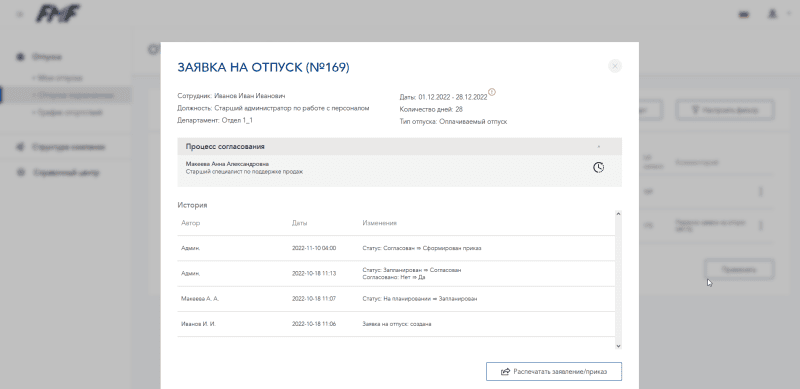
Task: Click Распечатать заявление/приказ button
Action: pyautogui.click(x=554, y=372)
